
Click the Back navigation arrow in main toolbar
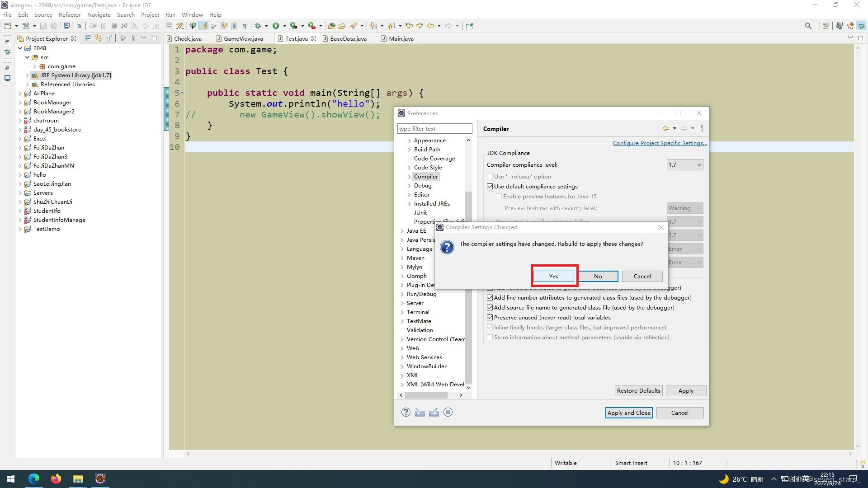430,26
